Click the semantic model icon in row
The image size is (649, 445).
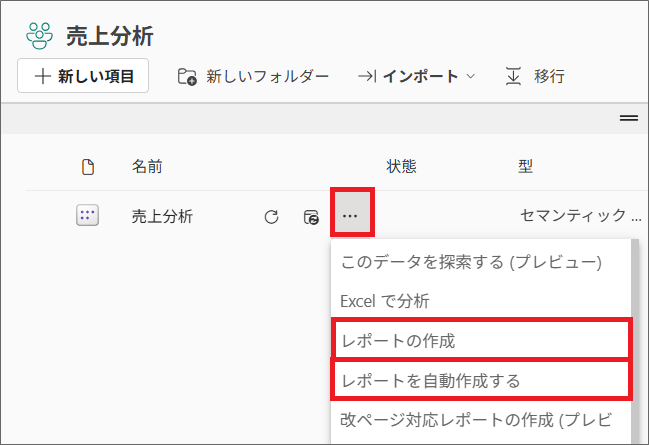(88, 215)
